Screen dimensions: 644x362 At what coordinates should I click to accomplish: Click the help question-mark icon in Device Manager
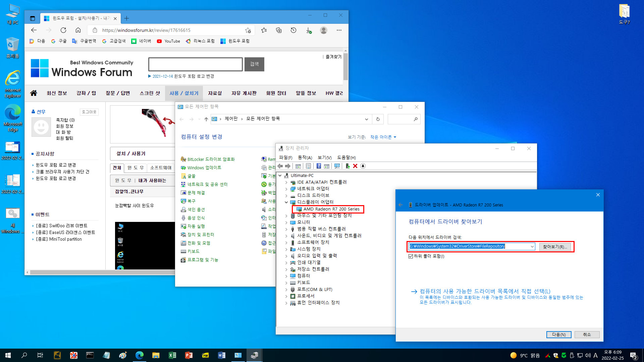(x=319, y=166)
